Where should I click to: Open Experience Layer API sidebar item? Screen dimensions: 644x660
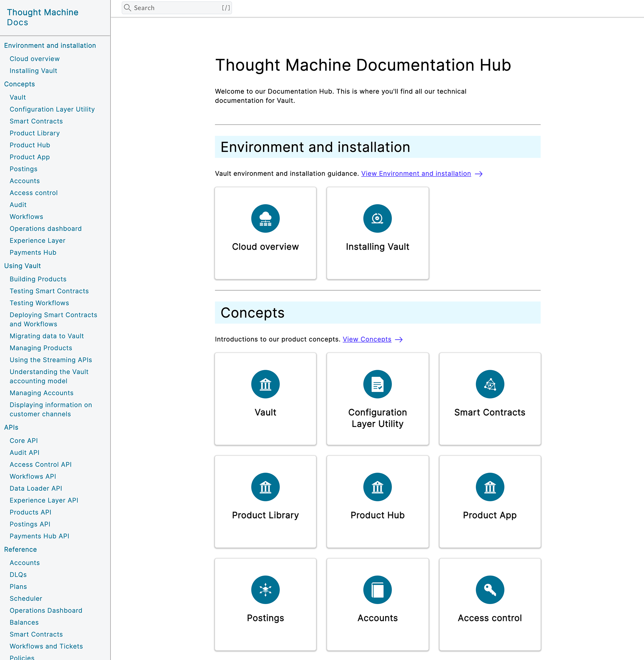tap(44, 500)
